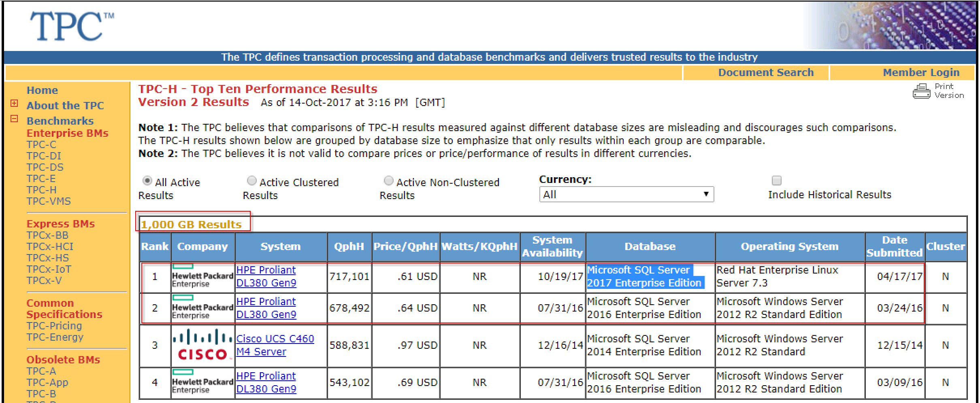This screenshot has height=403, width=980.
Task: Open Benchmarks sidebar link
Action: 60,121
